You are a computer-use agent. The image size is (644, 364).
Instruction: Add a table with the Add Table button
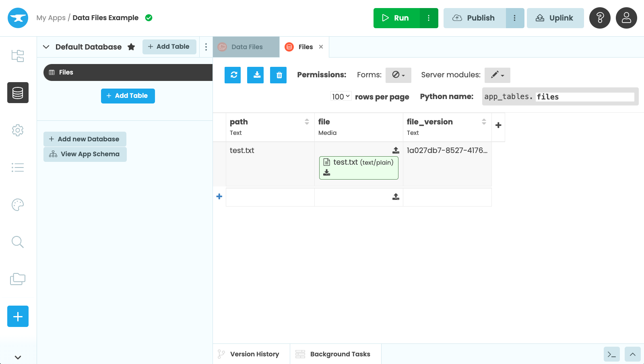click(169, 47)
